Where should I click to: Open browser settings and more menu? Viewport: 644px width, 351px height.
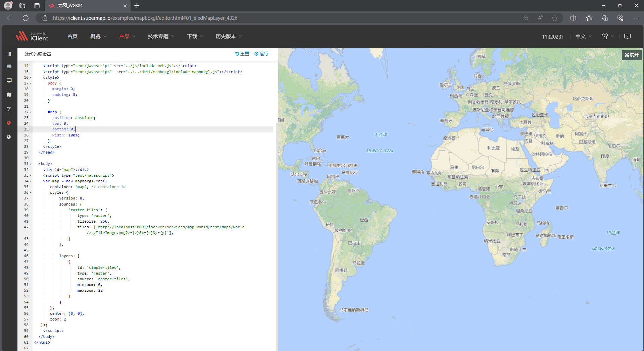[x=636, y=18]
